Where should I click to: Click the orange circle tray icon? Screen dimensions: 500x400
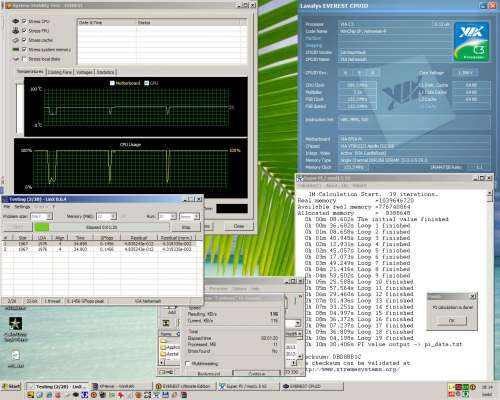473,387
